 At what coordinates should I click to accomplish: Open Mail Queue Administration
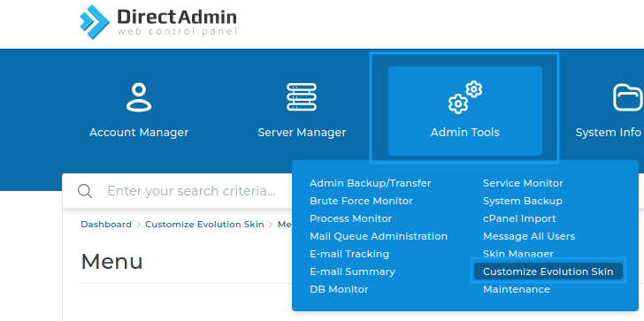click(379, 236)
